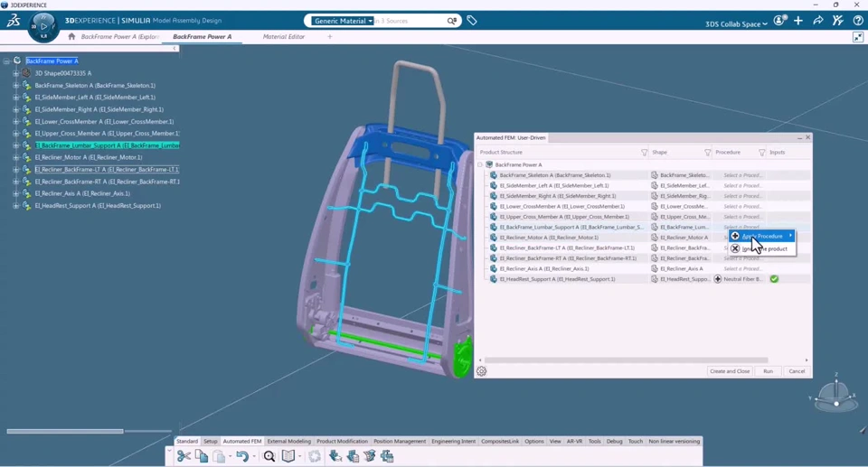Open the Help question mark icon
Viewport: 868px width, 467px height.
click(x=857, y=21)
